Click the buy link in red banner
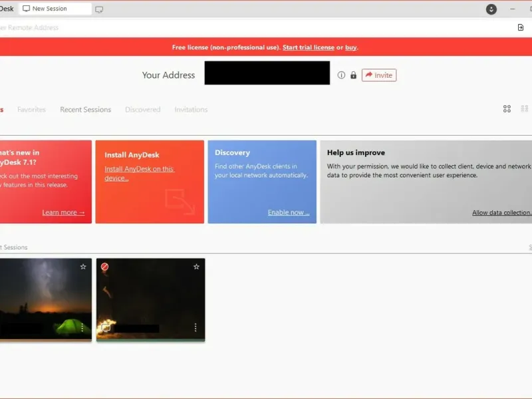 tap(351, 47)
